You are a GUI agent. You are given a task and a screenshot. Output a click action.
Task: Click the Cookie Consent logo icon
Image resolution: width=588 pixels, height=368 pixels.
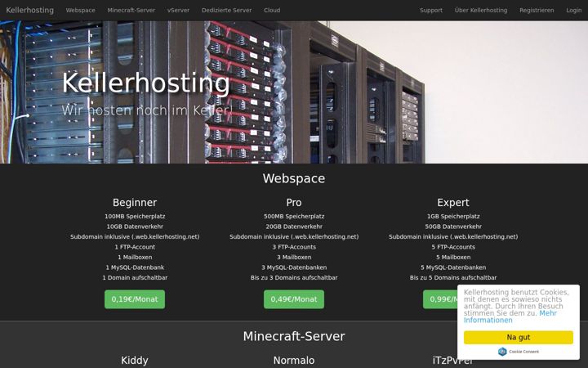click(x=502, y=352)
